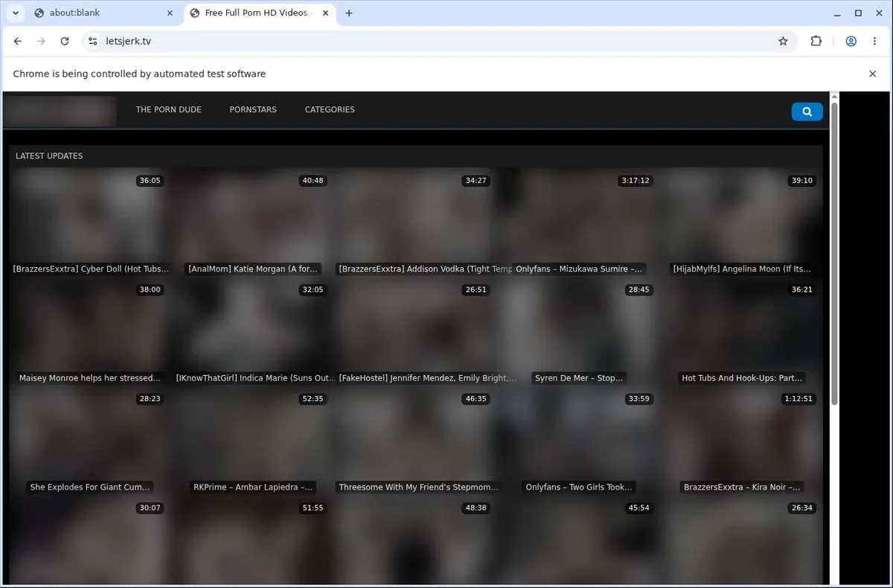Click the 39:10 duration badge
The width and height of the screenshot is (893, 588).
coord(802,180)
